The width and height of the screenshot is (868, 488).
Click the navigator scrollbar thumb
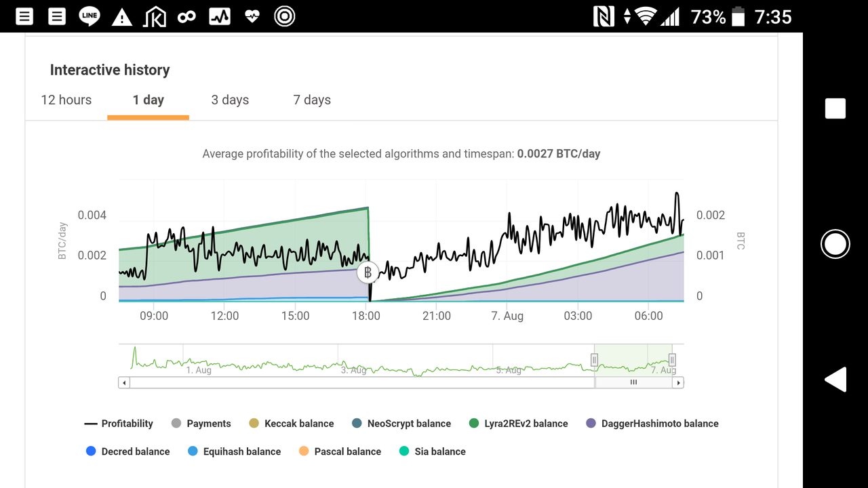coord(633,383)
